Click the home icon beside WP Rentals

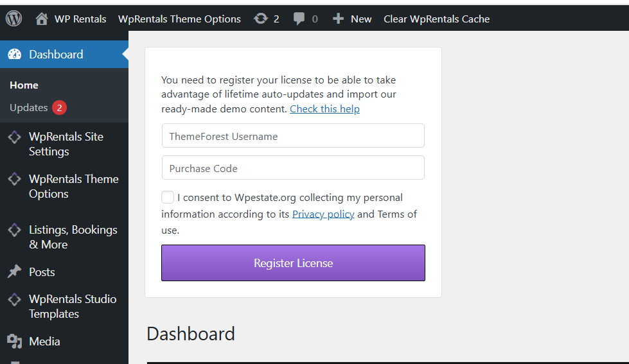[x=42, y=19]
